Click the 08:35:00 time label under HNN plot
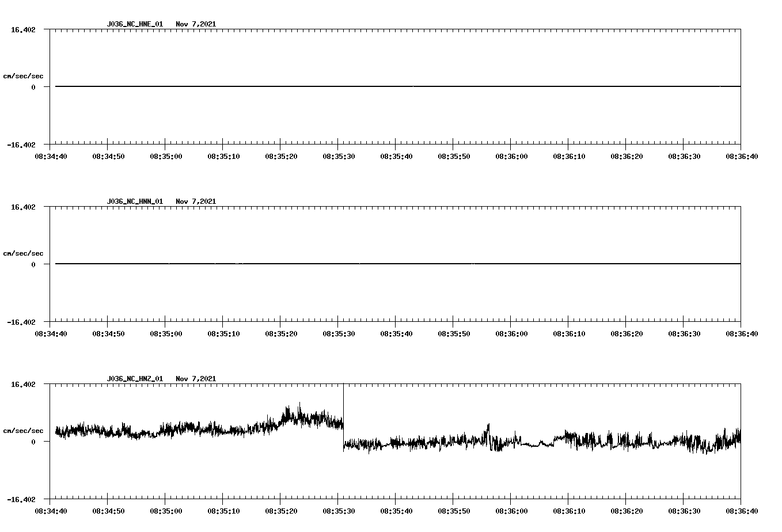The width and height of the screenshot is (782, 532). click(166, 334)
